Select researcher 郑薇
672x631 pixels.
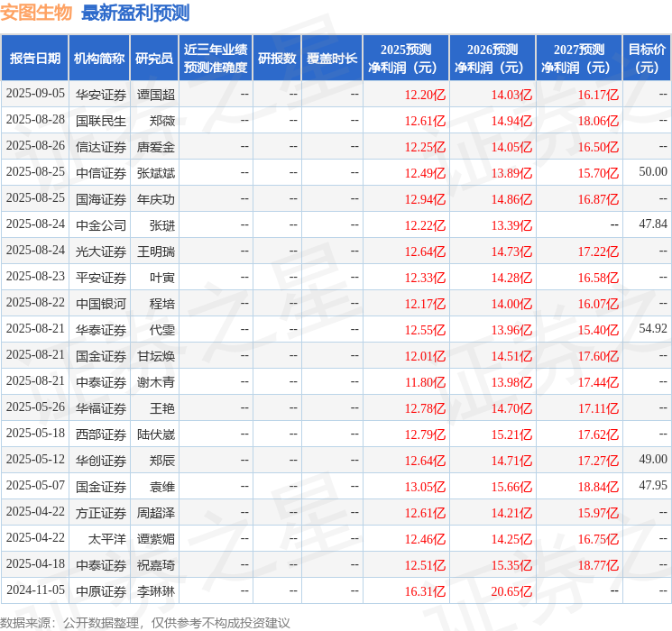(162, 121)
